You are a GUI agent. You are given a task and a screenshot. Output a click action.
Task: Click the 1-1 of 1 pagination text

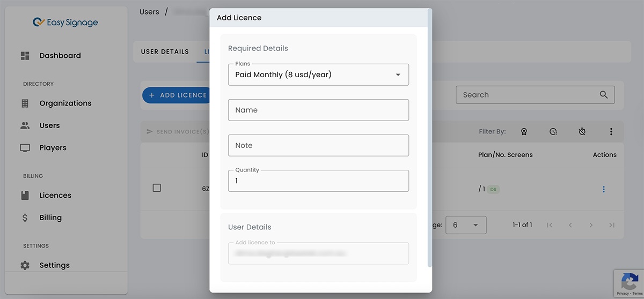click(x=522, y=225)
